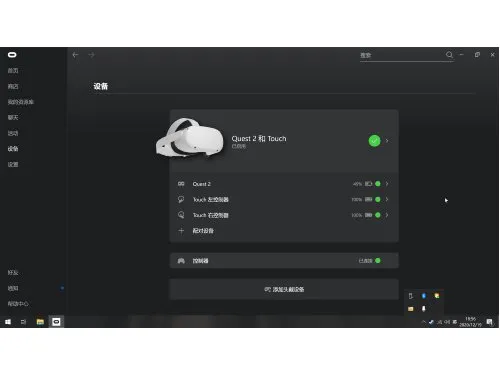This screenshot has height=375, width=500.
Task: Collapse the system tray overflow arrow
Action: 423,322
